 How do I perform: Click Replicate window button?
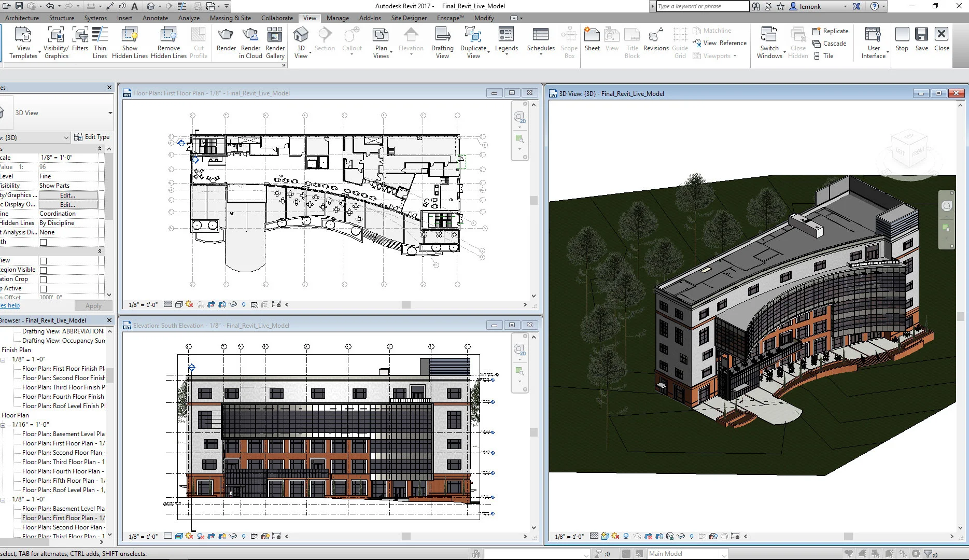(830, 31)
